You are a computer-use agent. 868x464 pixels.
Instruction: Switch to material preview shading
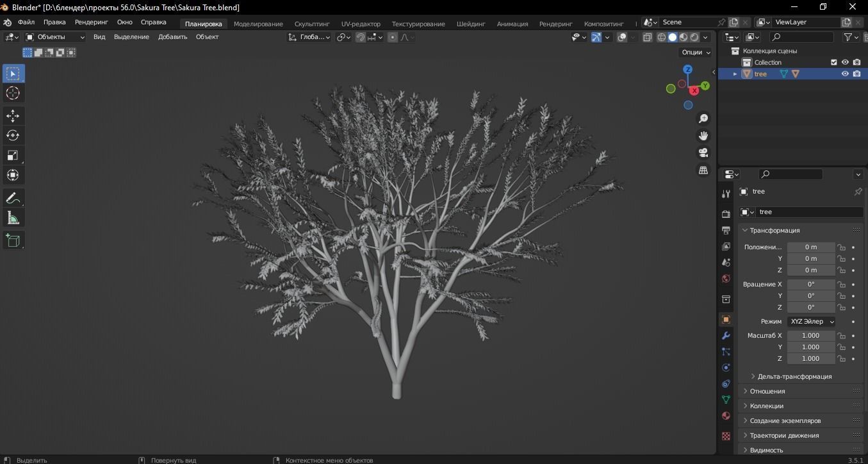[684, 37]
